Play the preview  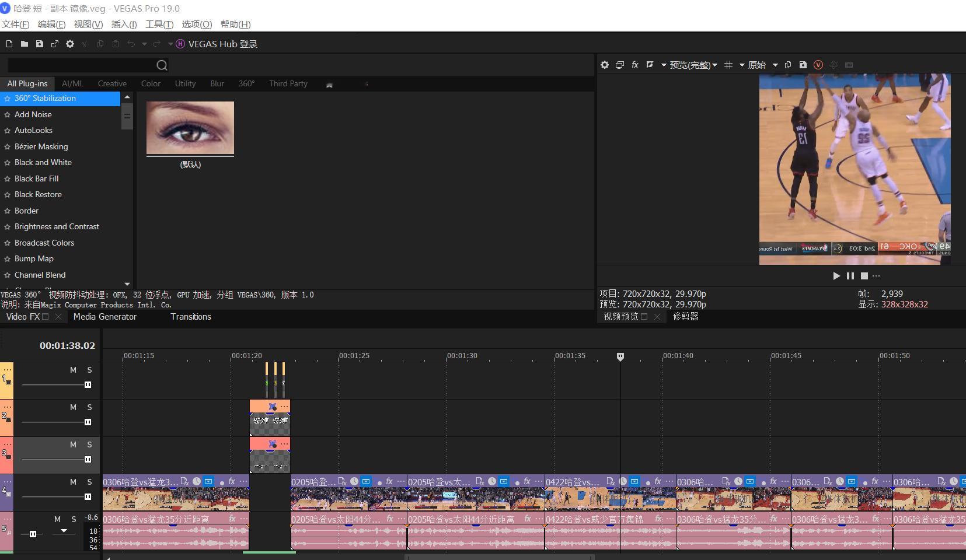point(836,276)
